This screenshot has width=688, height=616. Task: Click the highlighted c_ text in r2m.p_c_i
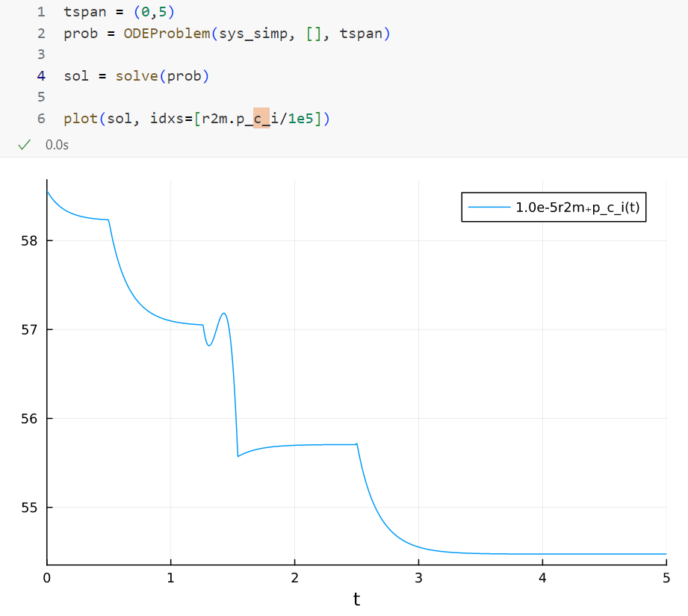[261, 119]
